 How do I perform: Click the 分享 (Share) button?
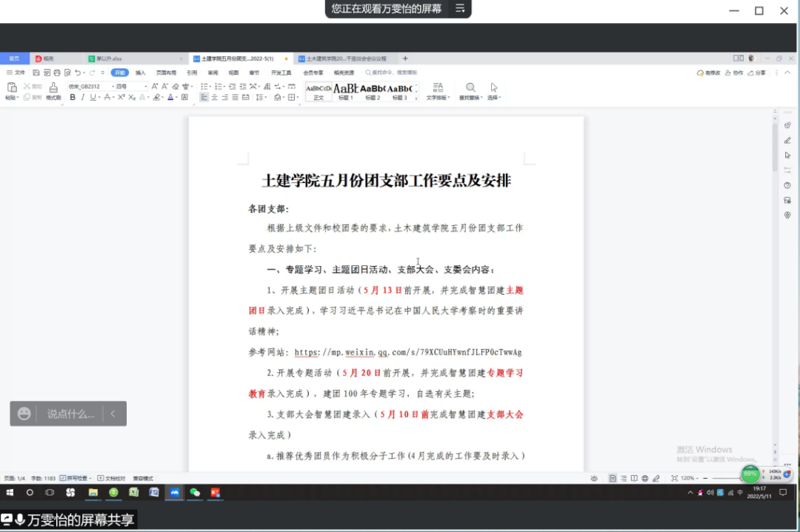[757, 73]
